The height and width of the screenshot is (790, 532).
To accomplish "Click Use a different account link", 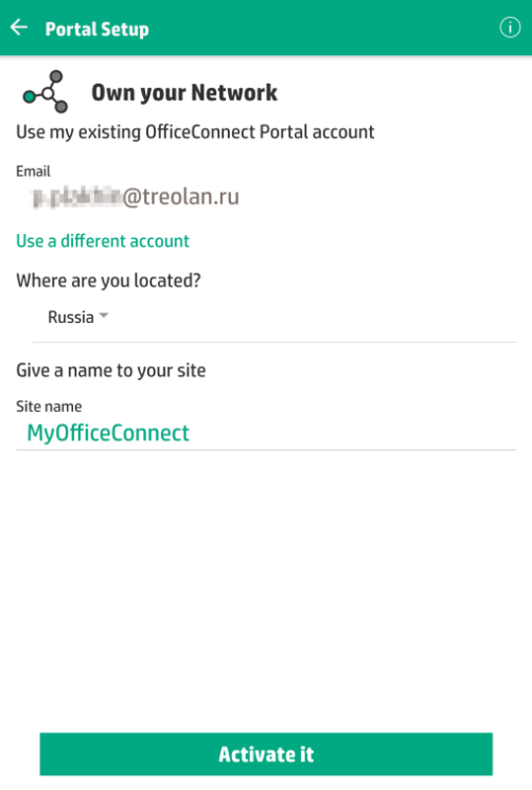I will (x=103, y=241).
